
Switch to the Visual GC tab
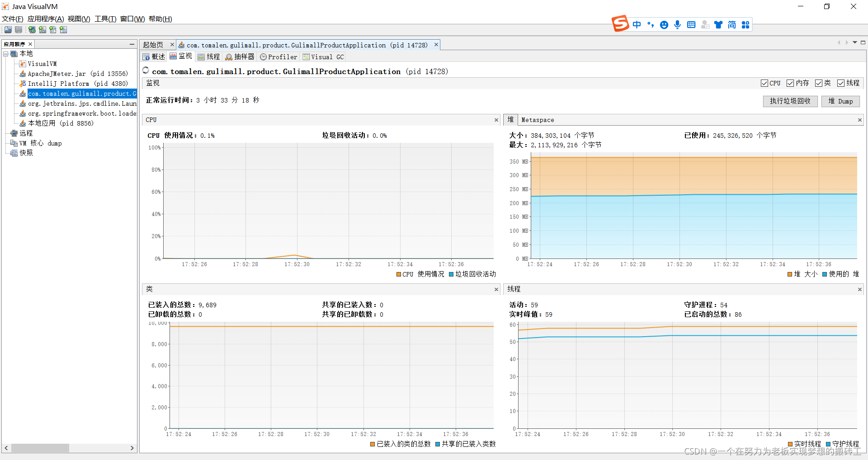(x=323, y=57)
